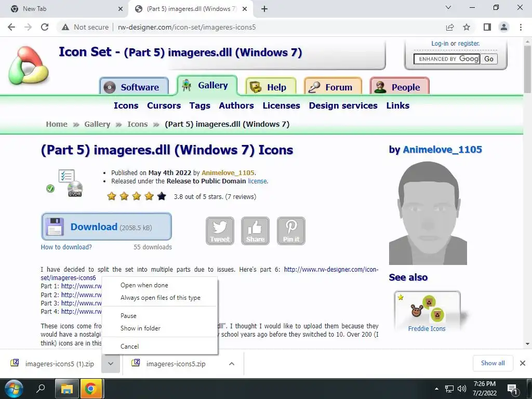
Task: Expand options arrow for imageres-icons5.zip
Action: [x=232, y=364]
